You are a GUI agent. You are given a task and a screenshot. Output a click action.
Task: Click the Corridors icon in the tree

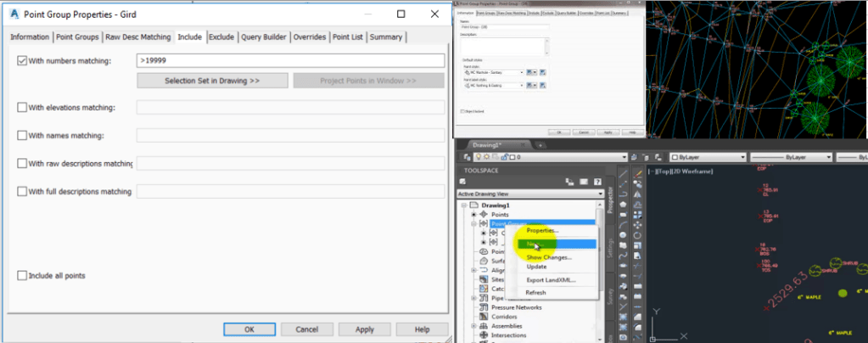coord(484,316)
